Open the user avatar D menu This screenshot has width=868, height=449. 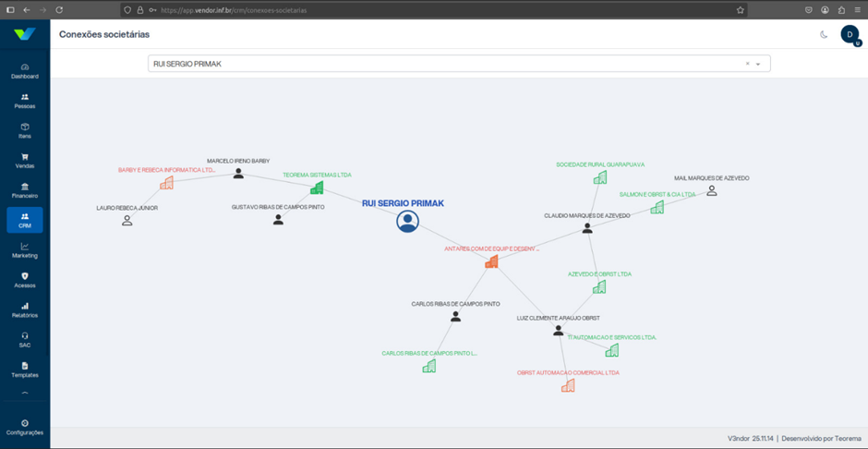(x=850, y=34)
